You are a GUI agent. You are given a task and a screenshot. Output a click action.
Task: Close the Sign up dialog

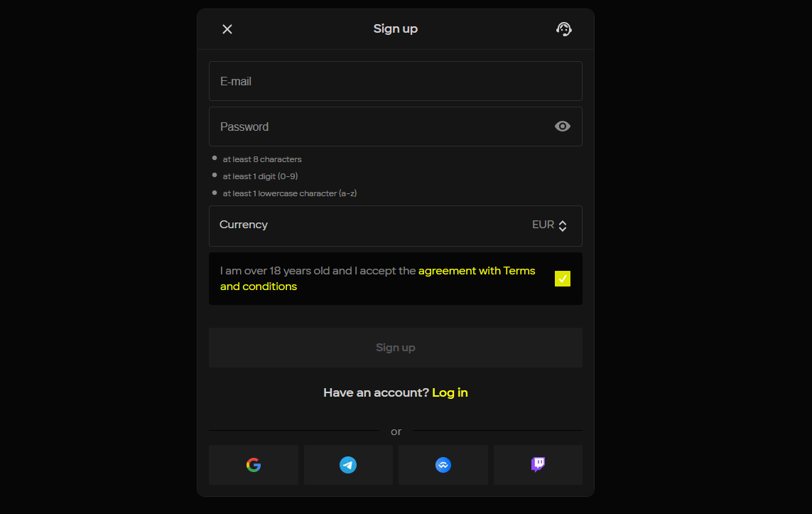(x=227, y=29)
